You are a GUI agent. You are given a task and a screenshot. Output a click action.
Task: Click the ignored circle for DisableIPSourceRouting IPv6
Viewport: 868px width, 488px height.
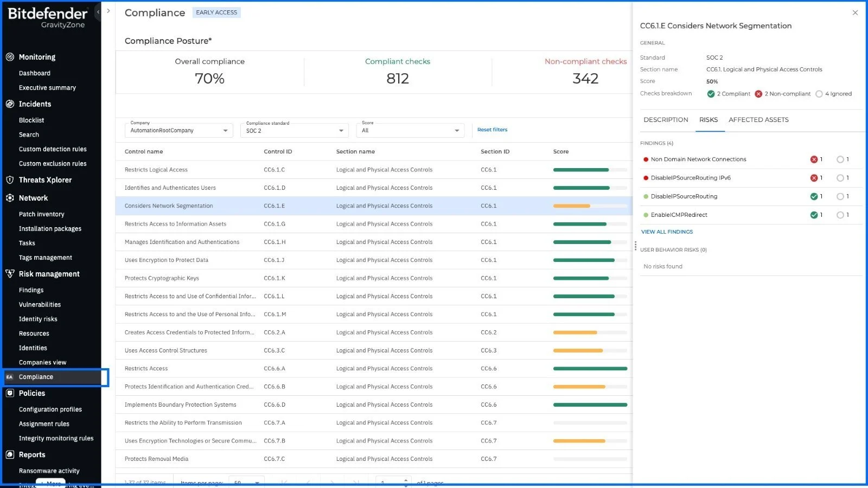click(x=840, y=178)
